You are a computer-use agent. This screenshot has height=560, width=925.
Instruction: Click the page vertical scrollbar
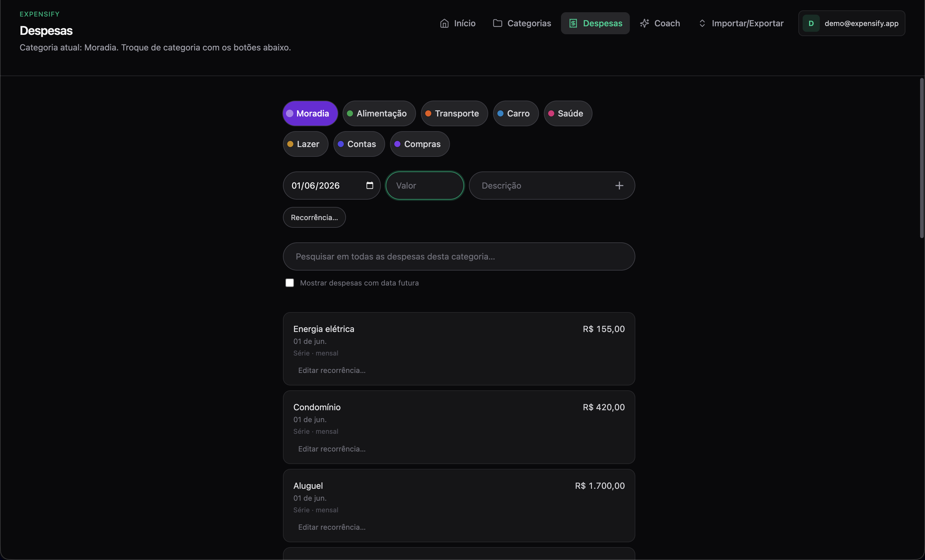[x=922, y=158]
